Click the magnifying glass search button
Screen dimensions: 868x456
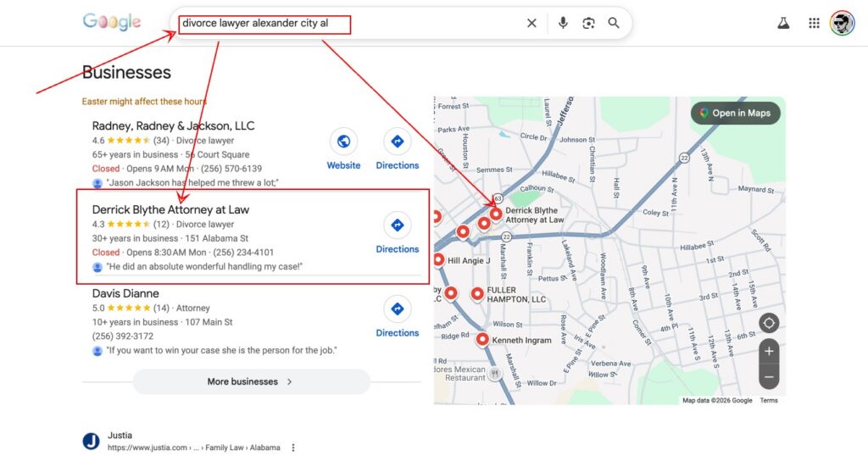point(614,23)
